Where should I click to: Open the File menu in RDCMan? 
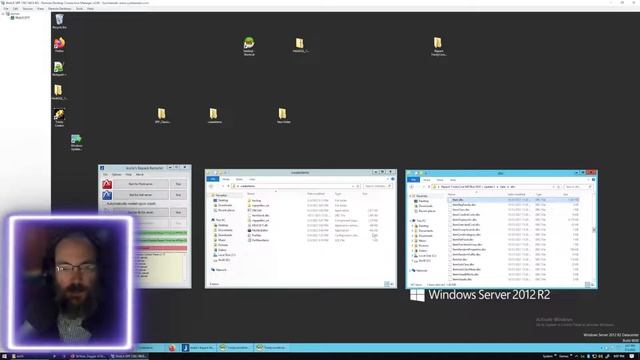point(6,8)
